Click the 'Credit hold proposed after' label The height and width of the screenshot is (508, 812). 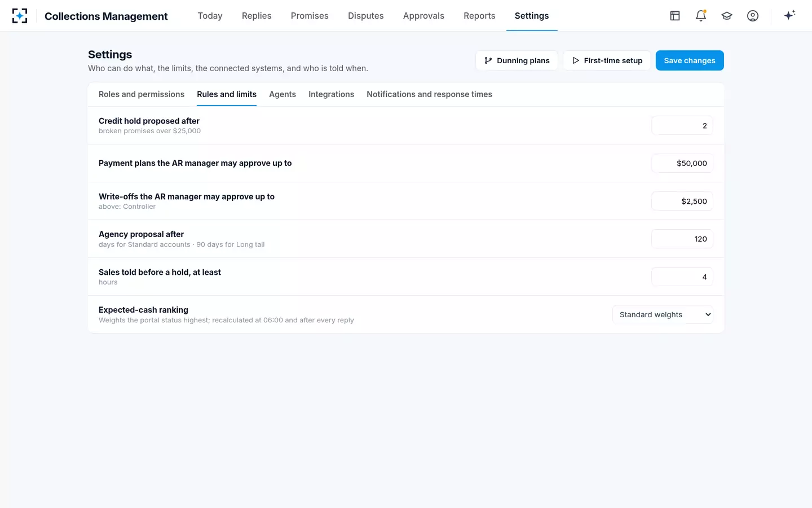pyautogui.click(x=149, y=121)
